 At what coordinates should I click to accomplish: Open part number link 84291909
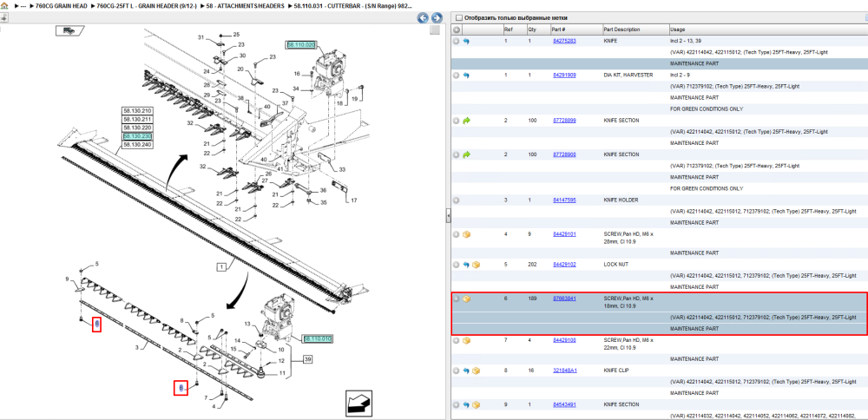click(x=565, y=75)
